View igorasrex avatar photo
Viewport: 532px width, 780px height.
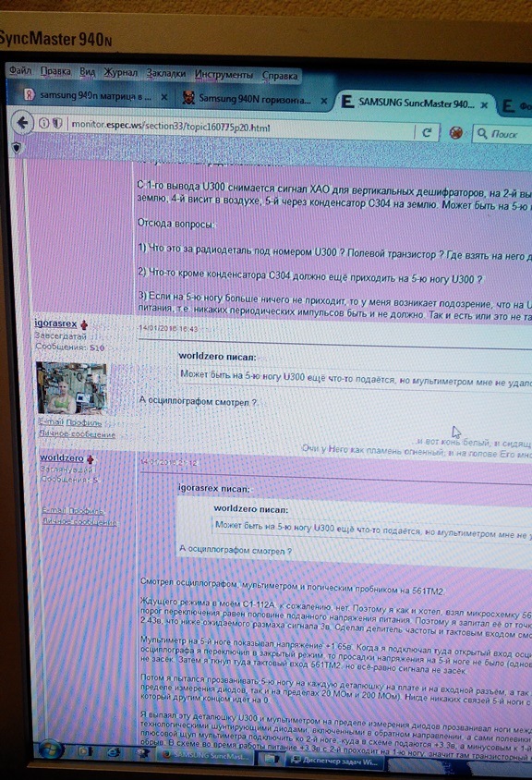(x=72, y=388)
